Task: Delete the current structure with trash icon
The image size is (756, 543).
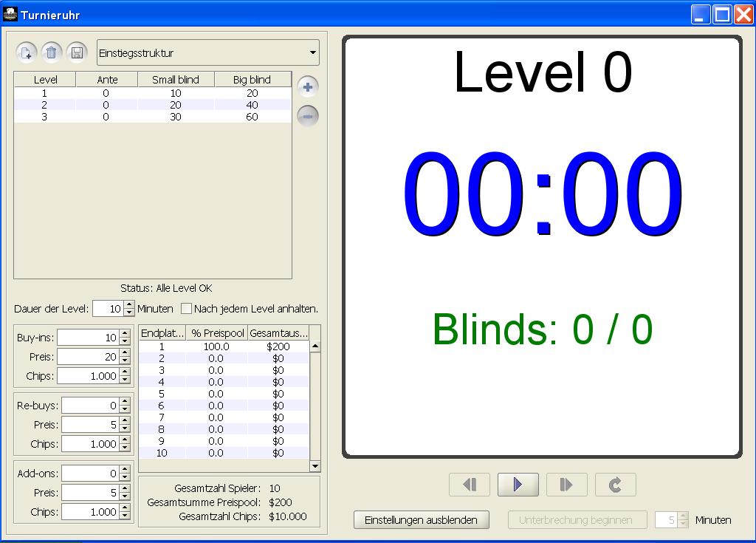Action: pos(51,52)
